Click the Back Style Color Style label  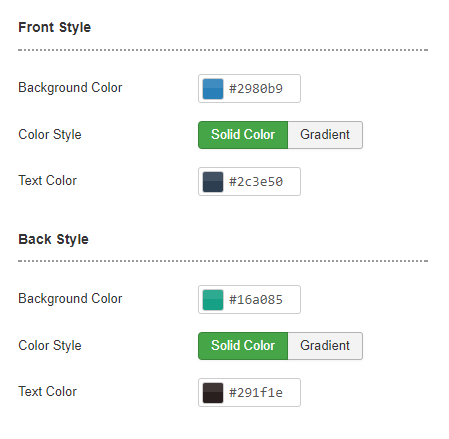50,346
